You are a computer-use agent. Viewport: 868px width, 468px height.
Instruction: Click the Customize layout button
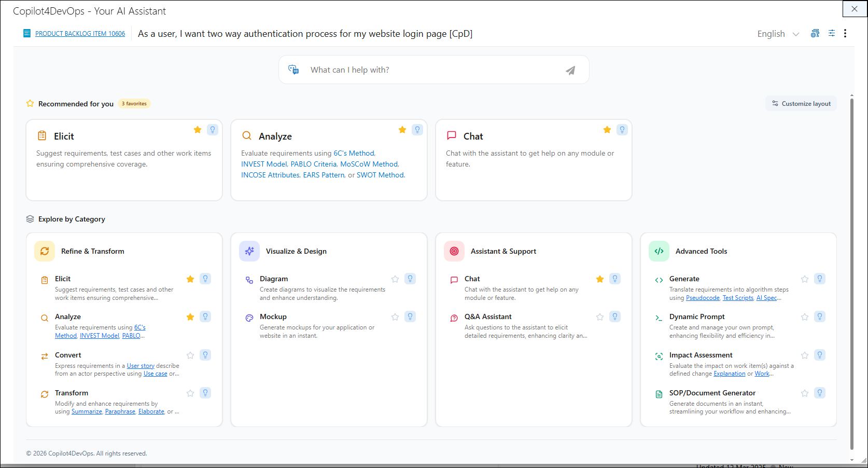tap(801, 104)
